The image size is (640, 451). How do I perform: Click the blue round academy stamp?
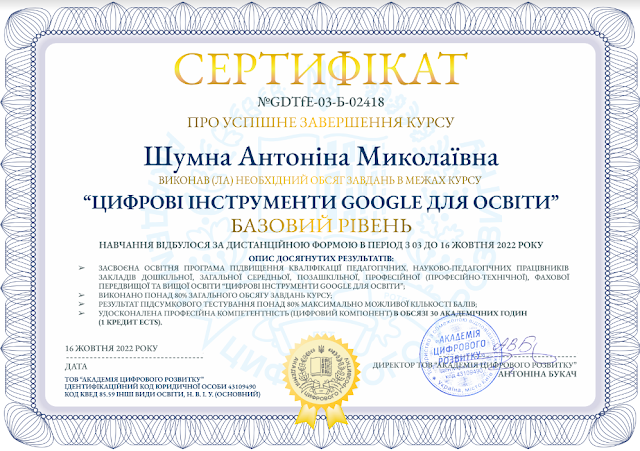click(x=460, y=356)
